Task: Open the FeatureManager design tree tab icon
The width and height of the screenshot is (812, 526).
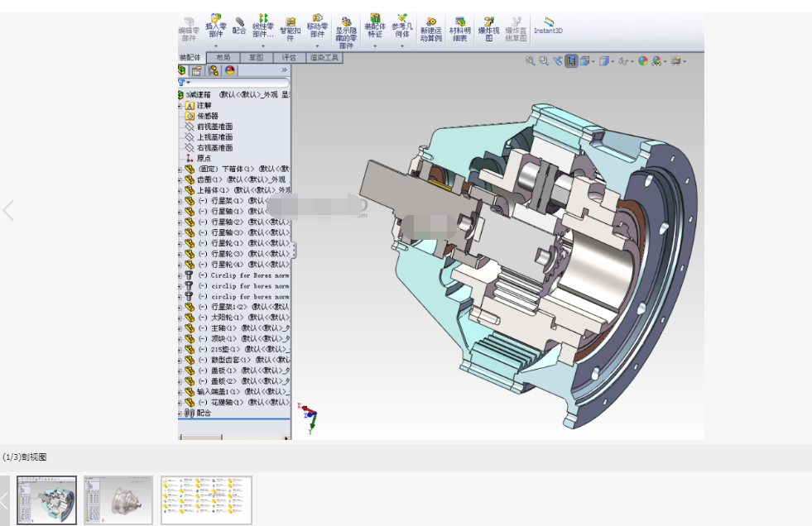Action: point(182,70)
